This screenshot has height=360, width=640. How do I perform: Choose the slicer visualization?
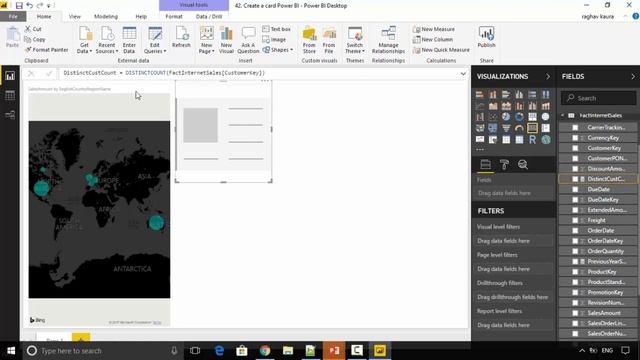tap(493, 140)
